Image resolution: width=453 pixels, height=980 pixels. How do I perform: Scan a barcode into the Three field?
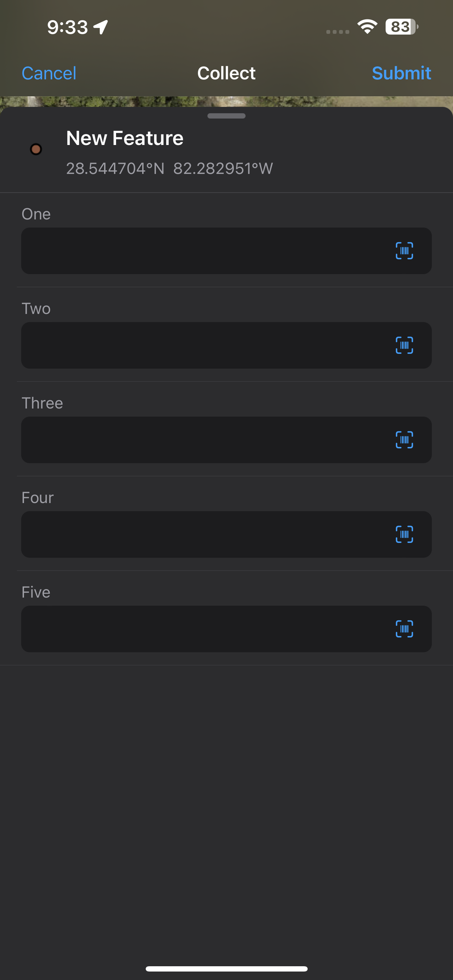(x=405, y=440)
